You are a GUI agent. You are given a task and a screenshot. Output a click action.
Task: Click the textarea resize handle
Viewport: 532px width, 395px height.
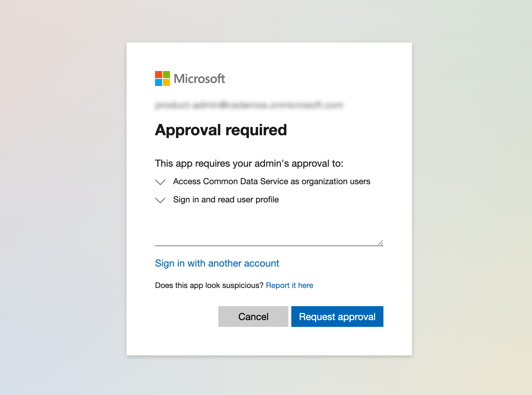(380, 242)
